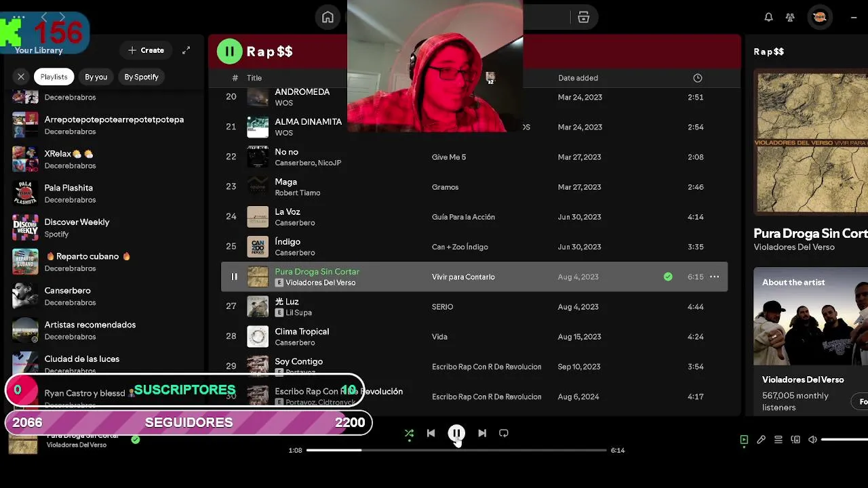Open album Vivir para Contarlo link
The width and height of the screenshot is (868, 488).
[x=463, y=277]
